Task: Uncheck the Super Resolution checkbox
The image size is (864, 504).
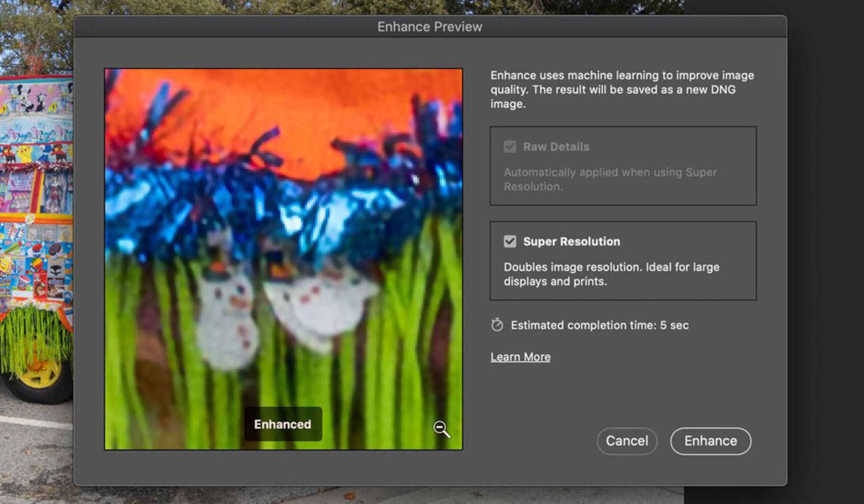Action: (x=510, y=242)
